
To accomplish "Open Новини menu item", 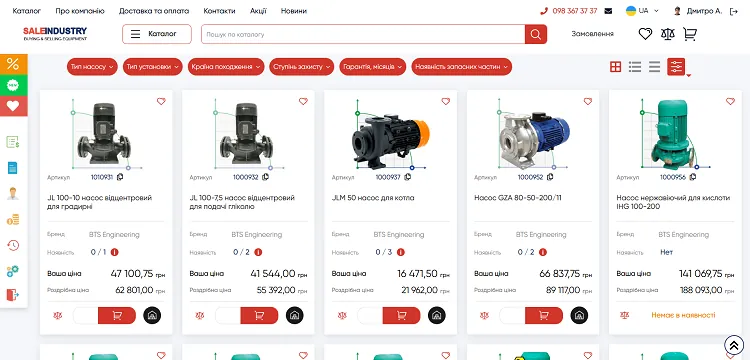I will point(294,11).
